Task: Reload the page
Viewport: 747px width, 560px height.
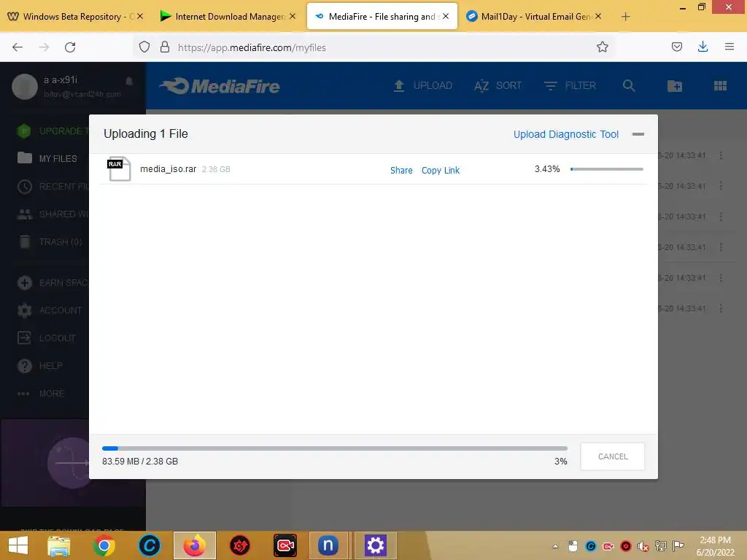Action: (70, 47)
